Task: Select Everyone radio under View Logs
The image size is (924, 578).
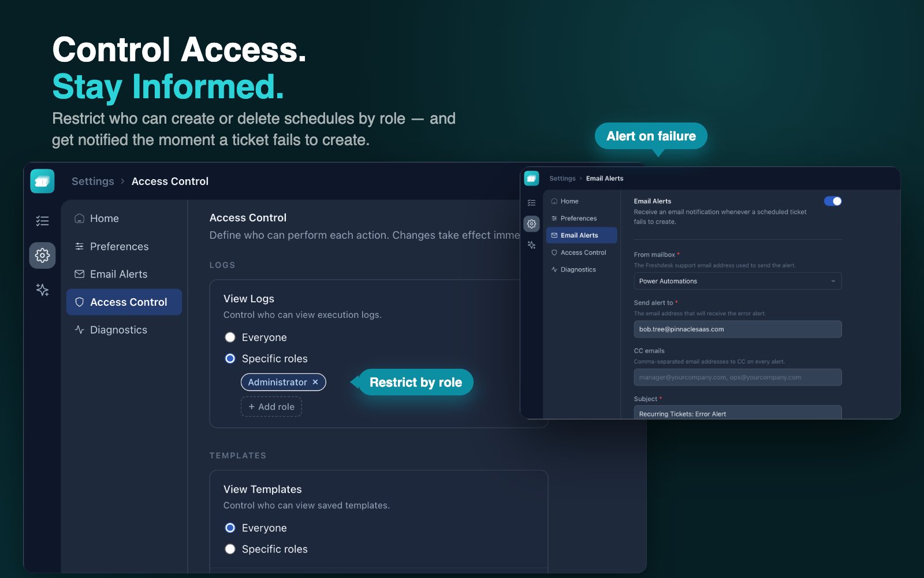Action: click(x=230, y=338)
